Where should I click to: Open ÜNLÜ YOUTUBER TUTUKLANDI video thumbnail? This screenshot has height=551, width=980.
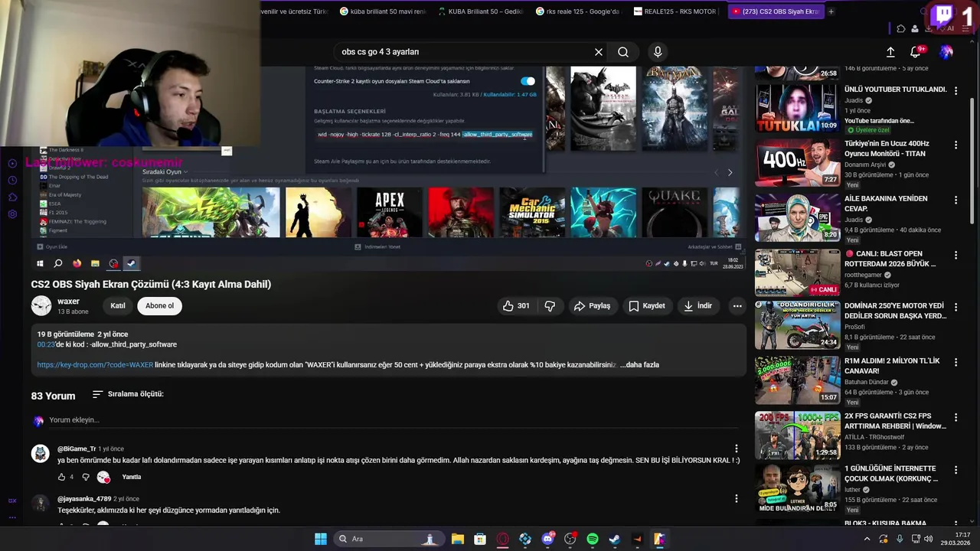click(797, 108)
